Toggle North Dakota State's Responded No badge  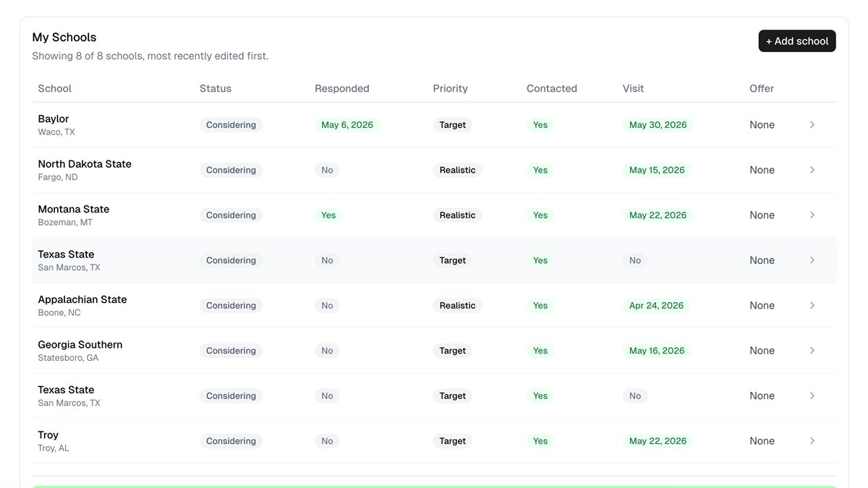[x=327, y=170]
